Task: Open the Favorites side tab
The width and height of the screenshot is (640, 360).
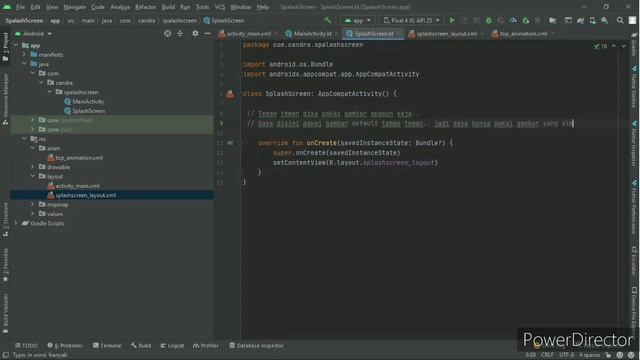Action: point(5,265)
